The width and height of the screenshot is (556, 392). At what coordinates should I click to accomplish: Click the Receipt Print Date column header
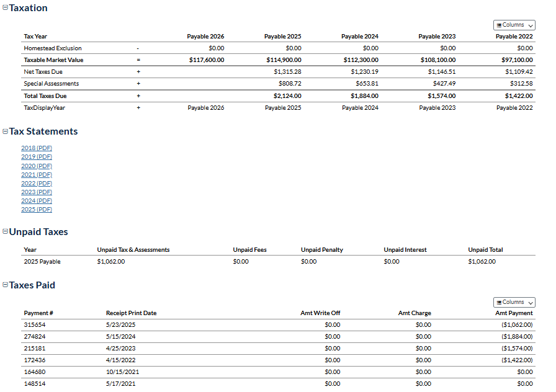131,313
